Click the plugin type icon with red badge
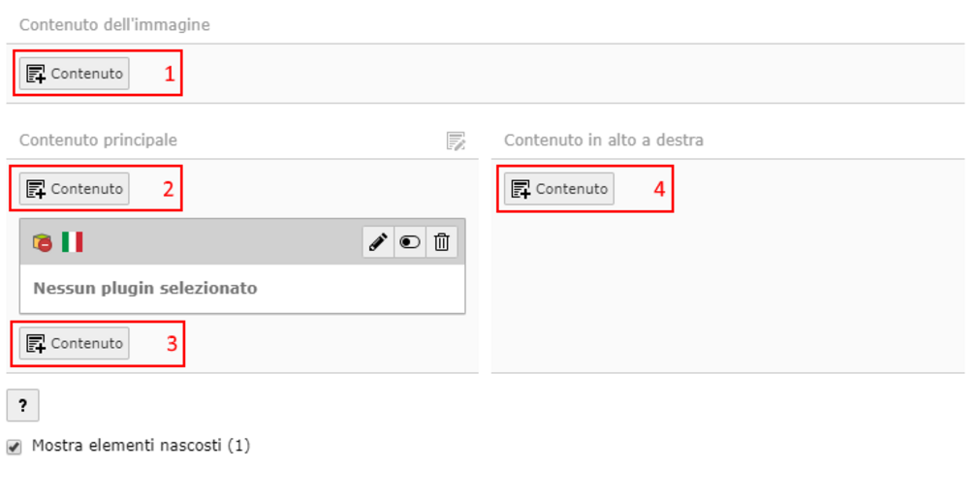The height and width of the screenshot is (499, 980). [43, 242]
